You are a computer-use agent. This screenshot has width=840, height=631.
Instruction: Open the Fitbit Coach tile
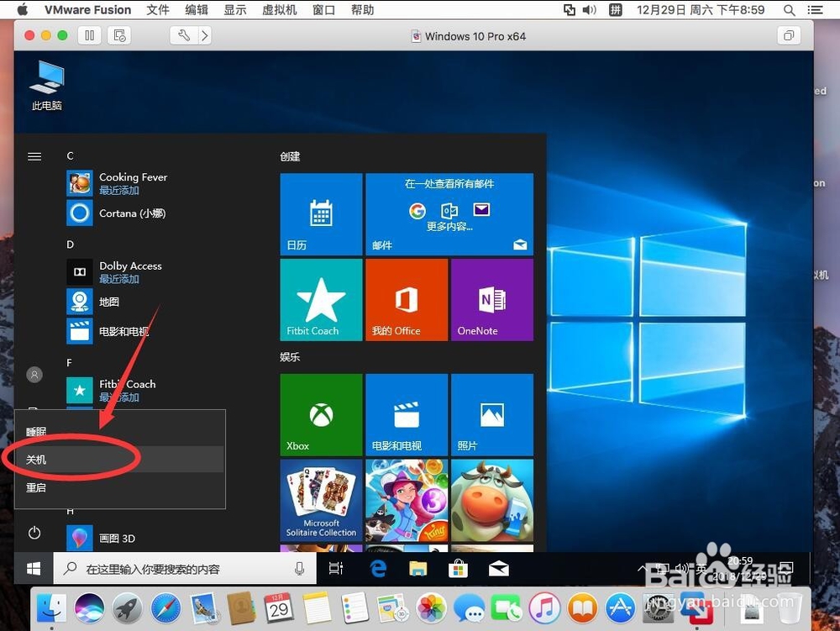[321, 299]
